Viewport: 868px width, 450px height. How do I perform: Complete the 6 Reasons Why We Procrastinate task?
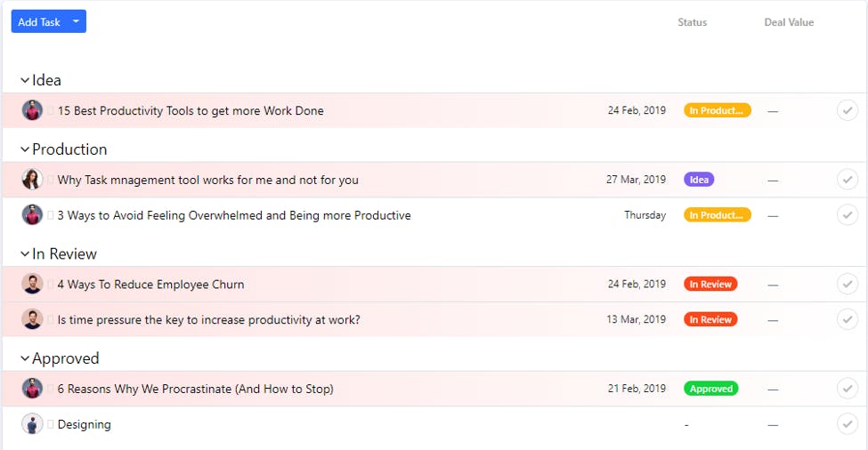point(848,389)
